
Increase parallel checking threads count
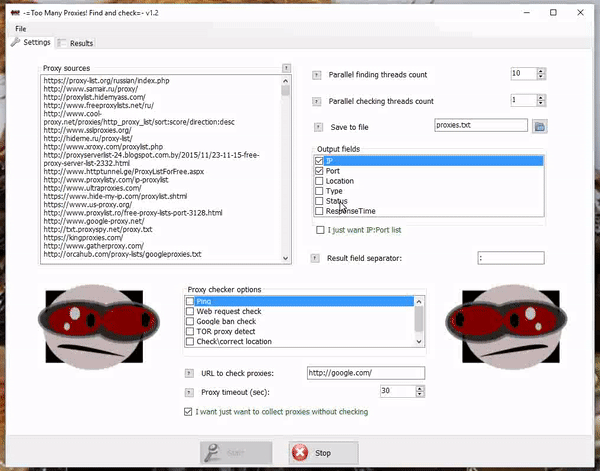pos(541,98)
